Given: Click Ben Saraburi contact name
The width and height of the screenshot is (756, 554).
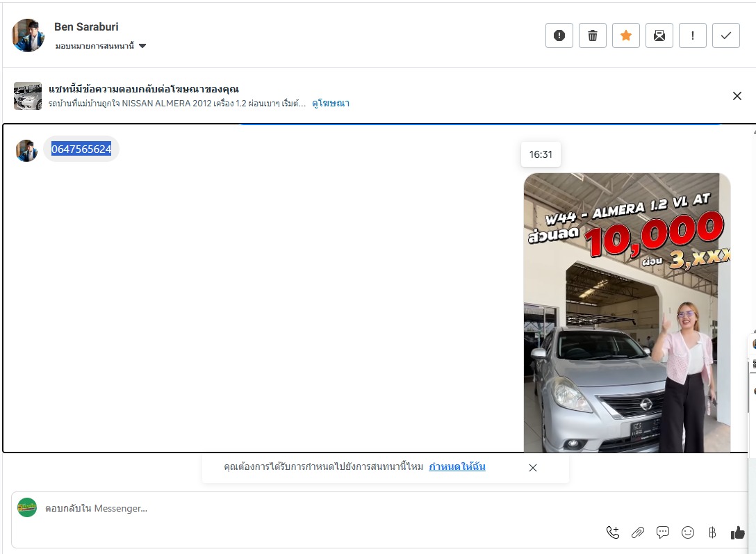Looking at the screenshot, I should (86, 27).
